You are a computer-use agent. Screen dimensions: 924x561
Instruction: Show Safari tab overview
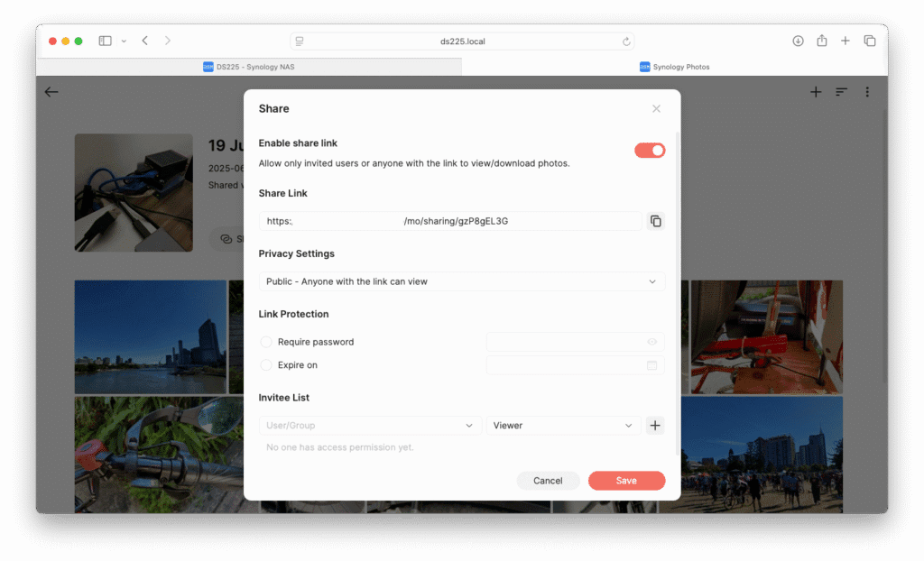pyautogui.click(x=869, y=41)
